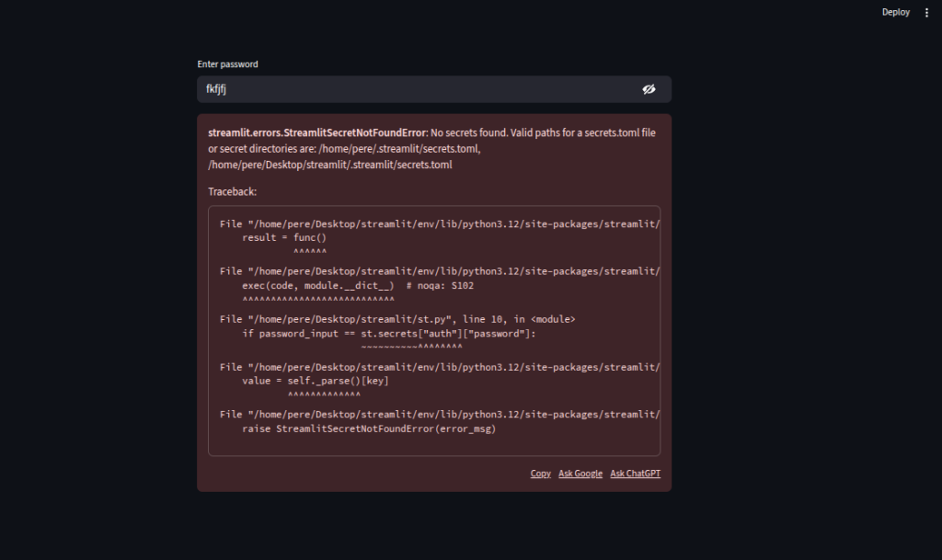Screen dimensions: 942x560
Task: Toggle password visibility eye icon
Action: pos(649,89)
